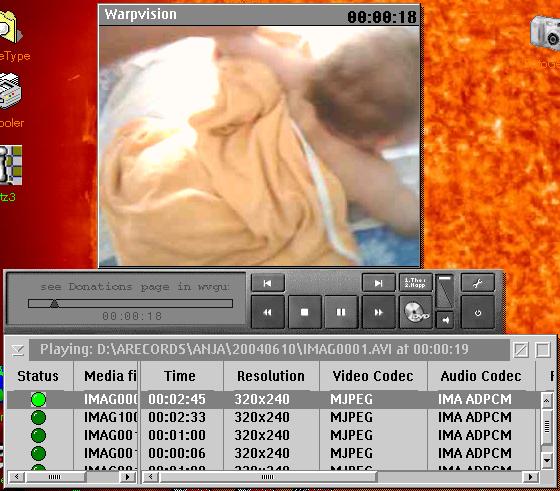Click IMA ADPCM in the 00:00:06 row
560x491 pixels.
click(x=475, y=453)
